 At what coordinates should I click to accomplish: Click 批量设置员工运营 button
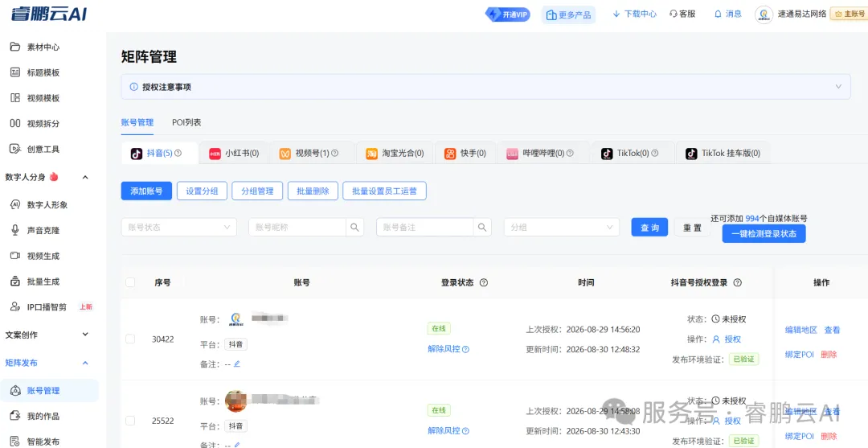click(384, 191)
